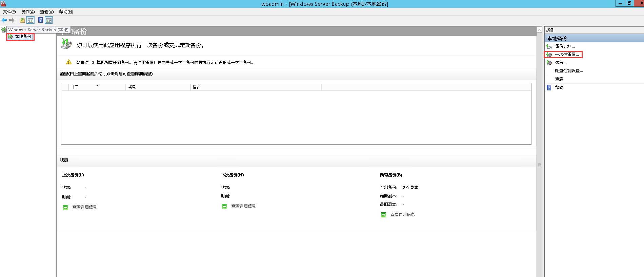Image resolution: width=644 pixels, height=277 pixels.
Task: Click the scroll up arrow of the center pane
Action: click(539, 30)
